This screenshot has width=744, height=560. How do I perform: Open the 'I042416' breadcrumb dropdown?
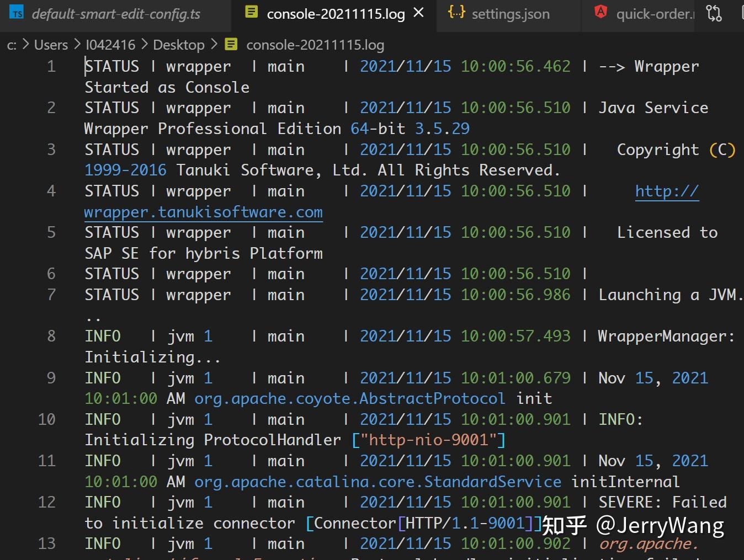[110, 45]
